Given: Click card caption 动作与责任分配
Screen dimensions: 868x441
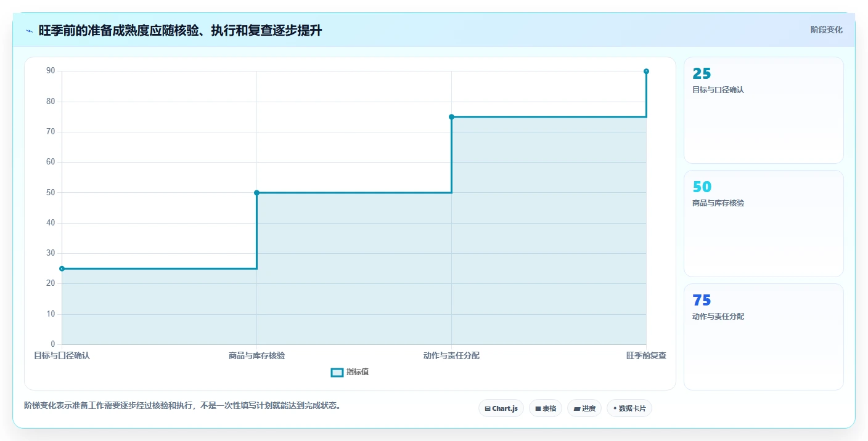Looking at the screenshot, I should point(718,317).
